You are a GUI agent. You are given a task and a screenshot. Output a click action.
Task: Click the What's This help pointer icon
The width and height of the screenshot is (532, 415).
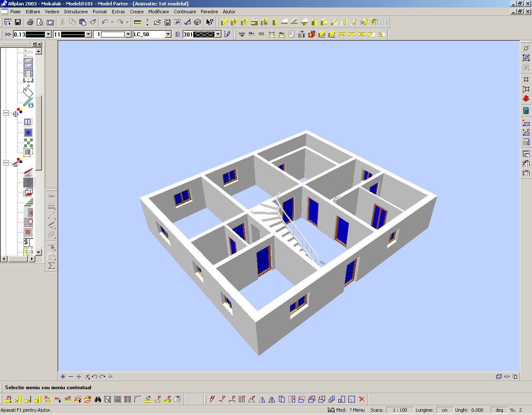click(x=210, y=22)
